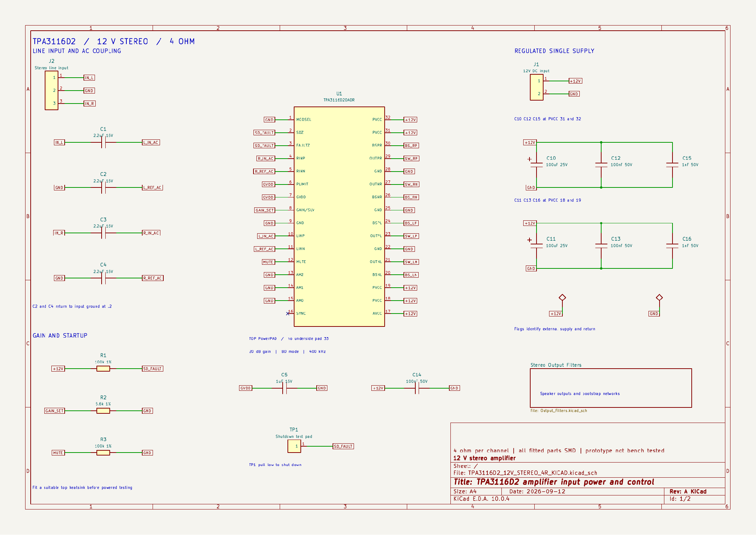Screen dimensions: 756x535
Task: Click the GND label at J1 pin 2
Action: (x=574, y=94)
